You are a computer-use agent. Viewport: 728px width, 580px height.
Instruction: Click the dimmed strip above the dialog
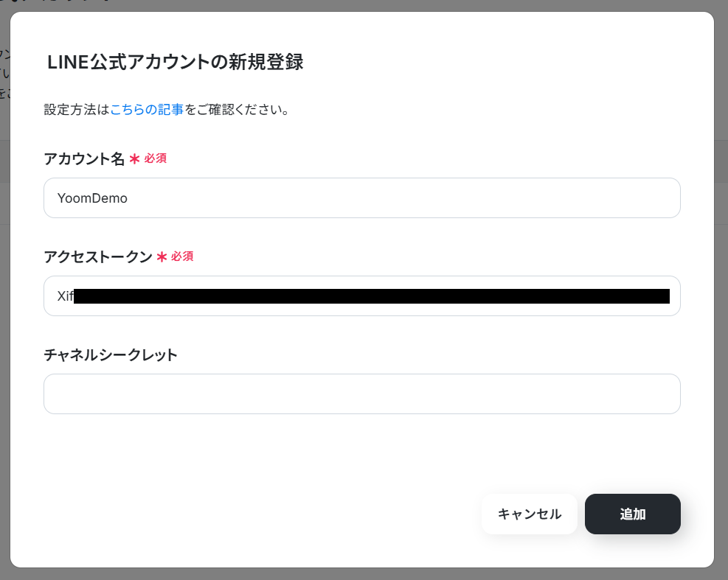point(364,5)
